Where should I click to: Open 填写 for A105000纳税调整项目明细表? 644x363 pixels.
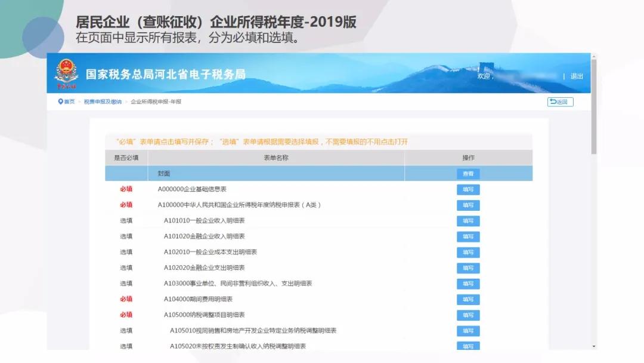click(468, 315)
